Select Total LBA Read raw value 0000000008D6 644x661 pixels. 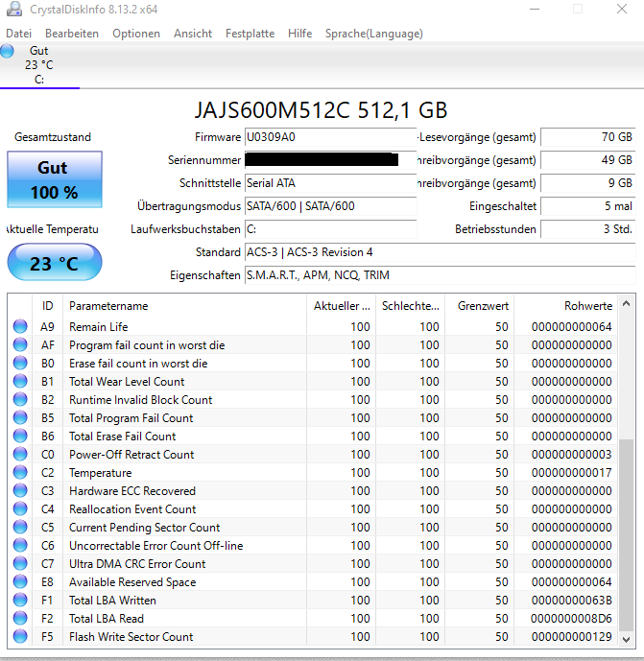(571, 619)
